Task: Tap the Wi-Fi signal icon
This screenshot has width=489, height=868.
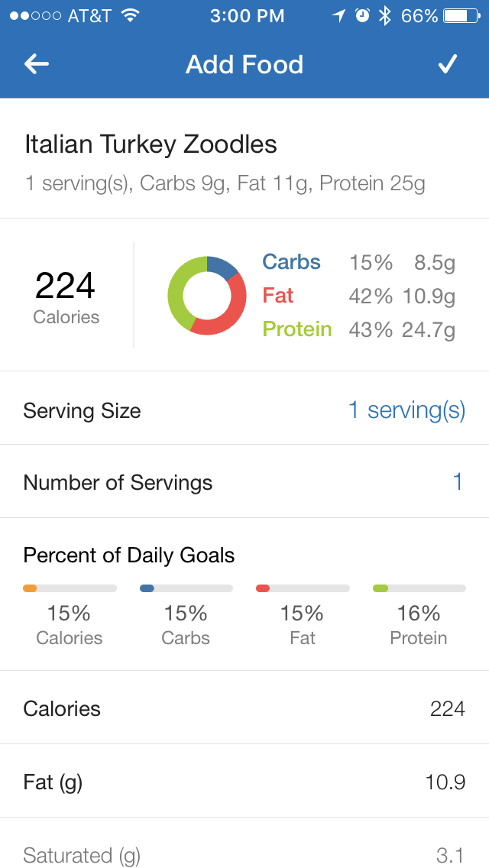Action: point(131,16)
